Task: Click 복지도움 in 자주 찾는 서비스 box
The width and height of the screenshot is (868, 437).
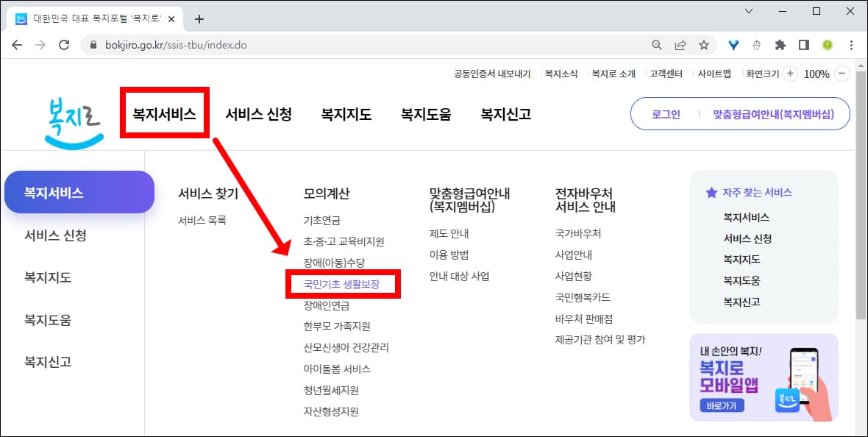Action: point(741,281)
